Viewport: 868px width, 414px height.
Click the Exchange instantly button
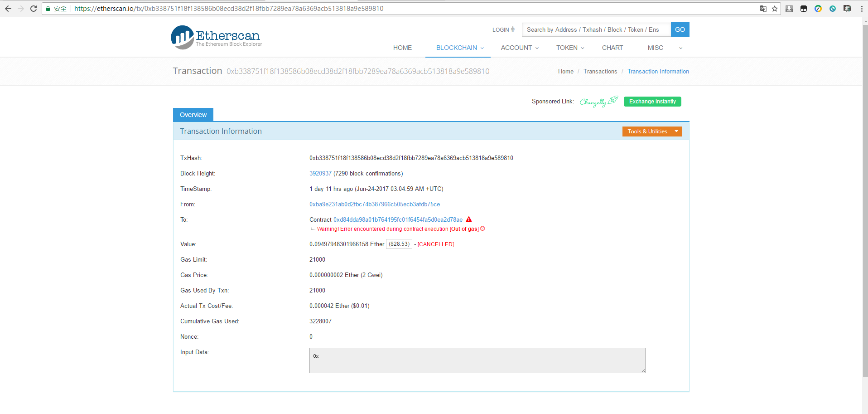pos(652,102)
